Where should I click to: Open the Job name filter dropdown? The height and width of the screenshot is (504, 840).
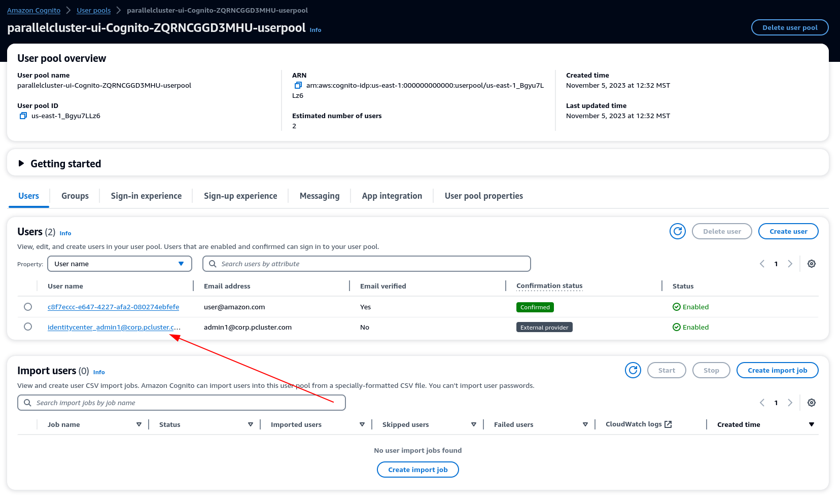[139, 424]
